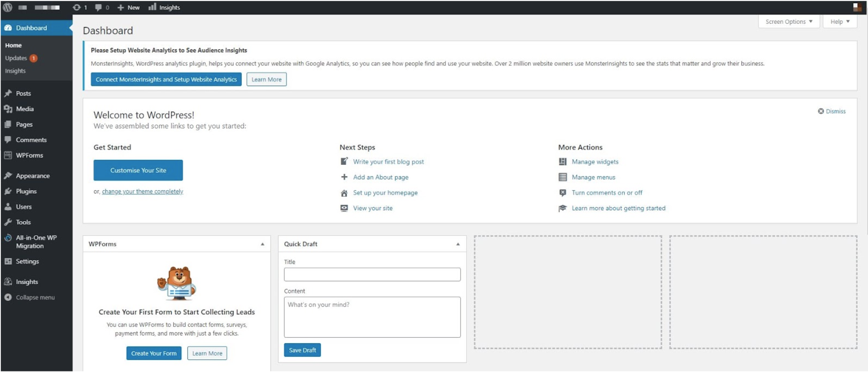Click the Save Draft button

[302, 350]
